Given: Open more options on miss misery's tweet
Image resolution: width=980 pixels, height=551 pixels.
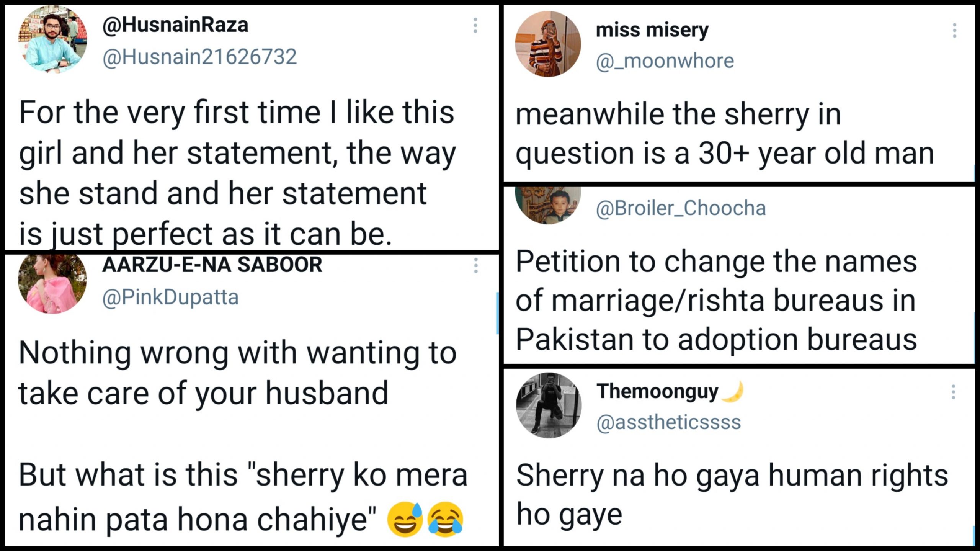Looking at the screenshot, I should click(x=954, y=31).
